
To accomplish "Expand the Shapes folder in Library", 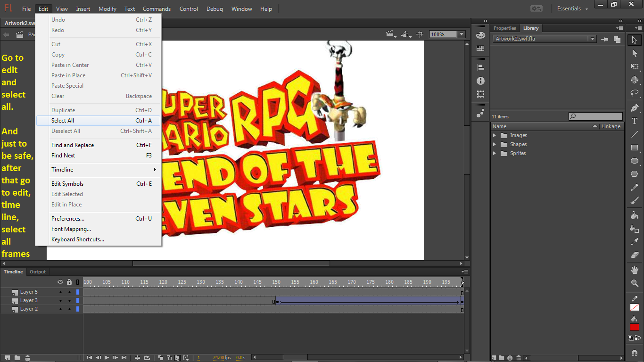I will [x=495, y=145].
